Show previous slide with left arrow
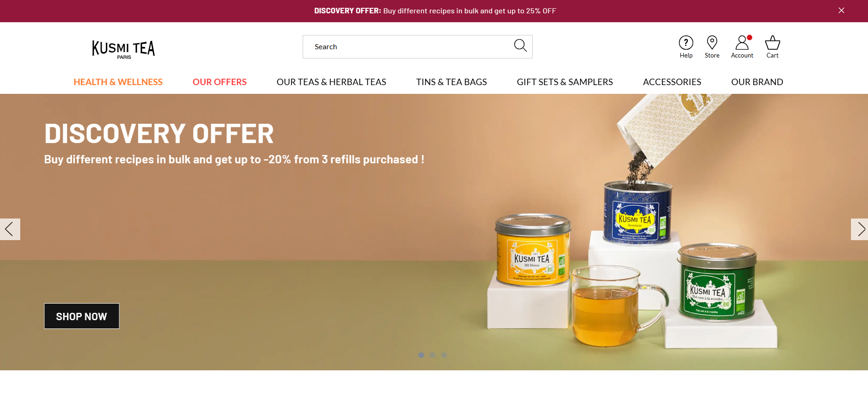The height and width of the screenshot is (397, 868). coord(10,229)
